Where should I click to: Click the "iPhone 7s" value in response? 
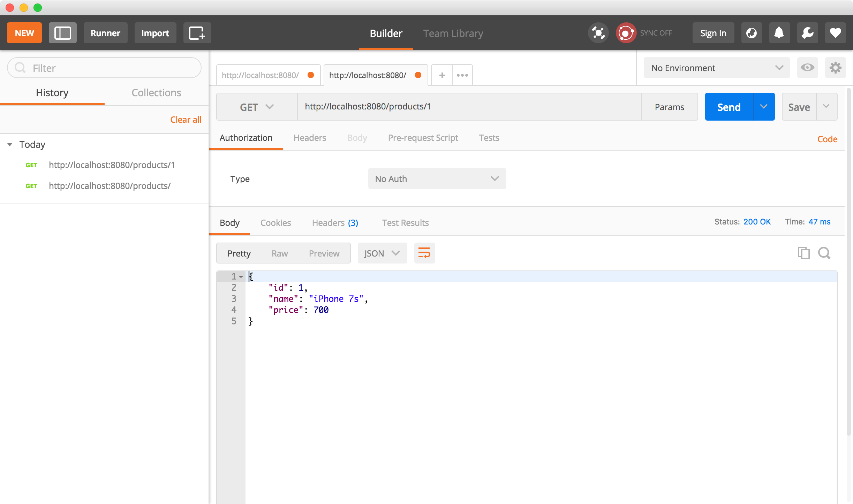336,299
